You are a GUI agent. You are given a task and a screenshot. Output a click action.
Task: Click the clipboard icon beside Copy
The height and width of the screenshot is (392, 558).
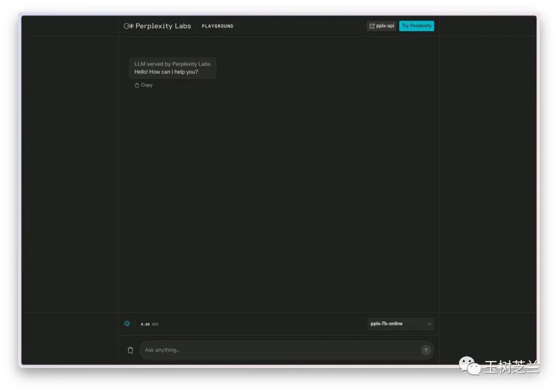tap(136, 85)
